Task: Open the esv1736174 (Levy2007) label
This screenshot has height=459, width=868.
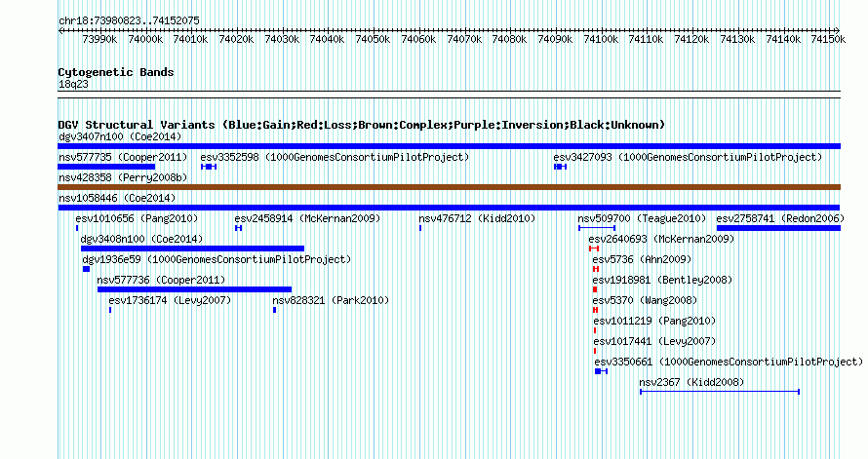Action: (x=170, y=300)
